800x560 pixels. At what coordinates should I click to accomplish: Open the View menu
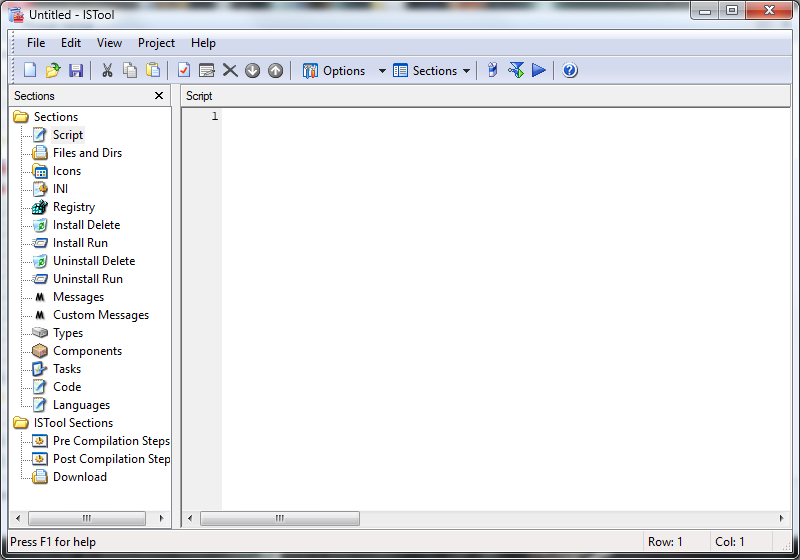pyautogui.click(x=109, y=43)
